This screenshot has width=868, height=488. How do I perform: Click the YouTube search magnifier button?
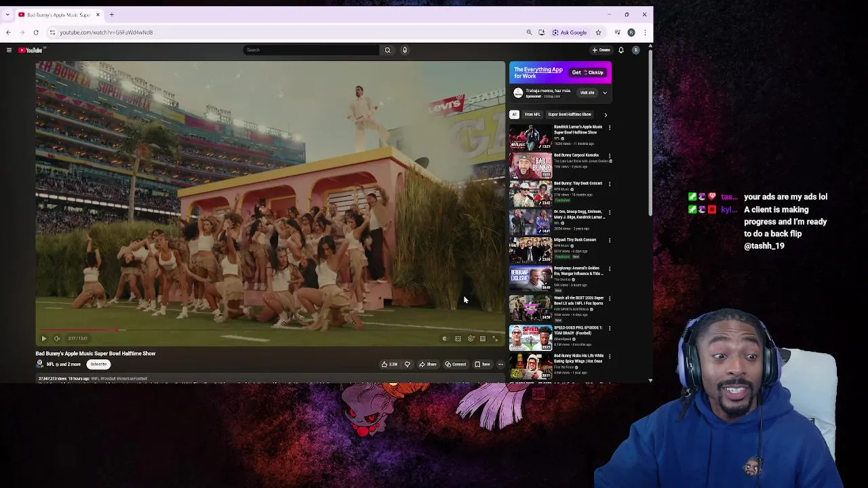point(387,50)
